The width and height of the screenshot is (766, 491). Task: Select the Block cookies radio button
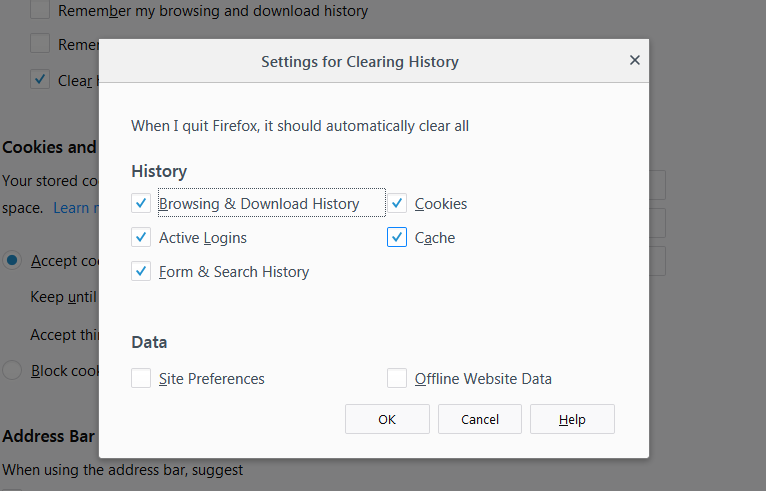click(12, 370)
